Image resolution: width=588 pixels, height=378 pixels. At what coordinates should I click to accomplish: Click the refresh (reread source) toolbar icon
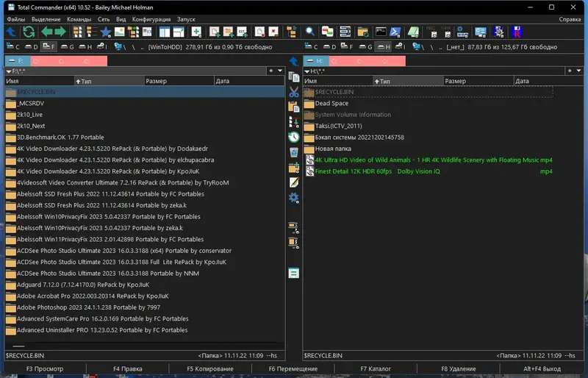tap(29, 32)
